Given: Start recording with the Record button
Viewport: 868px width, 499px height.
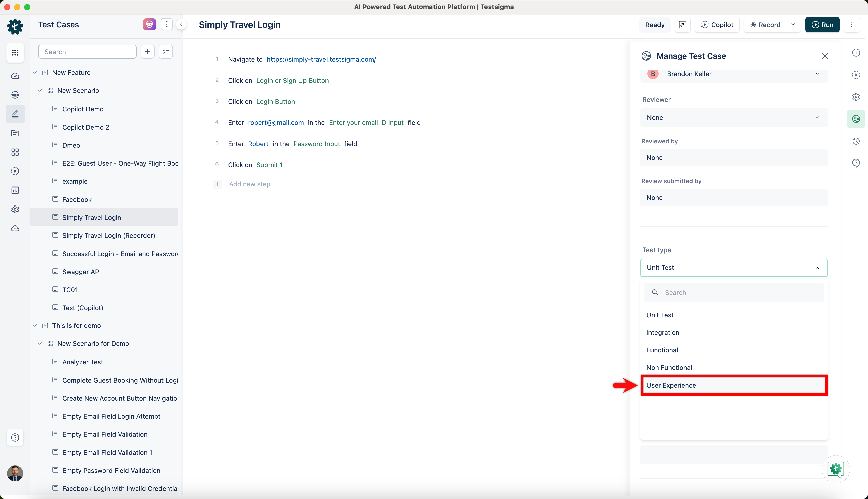Looking at the screenshot, I should pos(766,24).
